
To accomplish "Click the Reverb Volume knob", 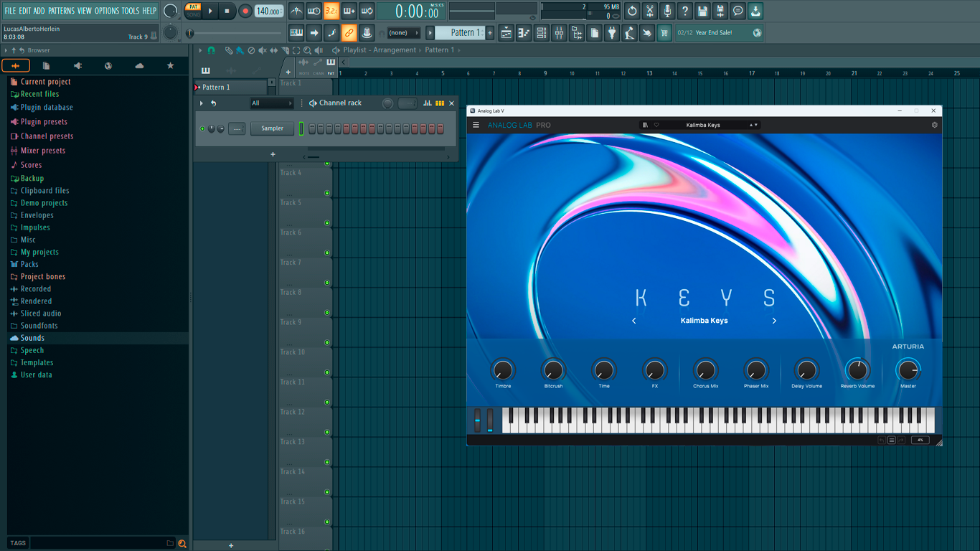I will pyautogui.click(x=857, y=370).
